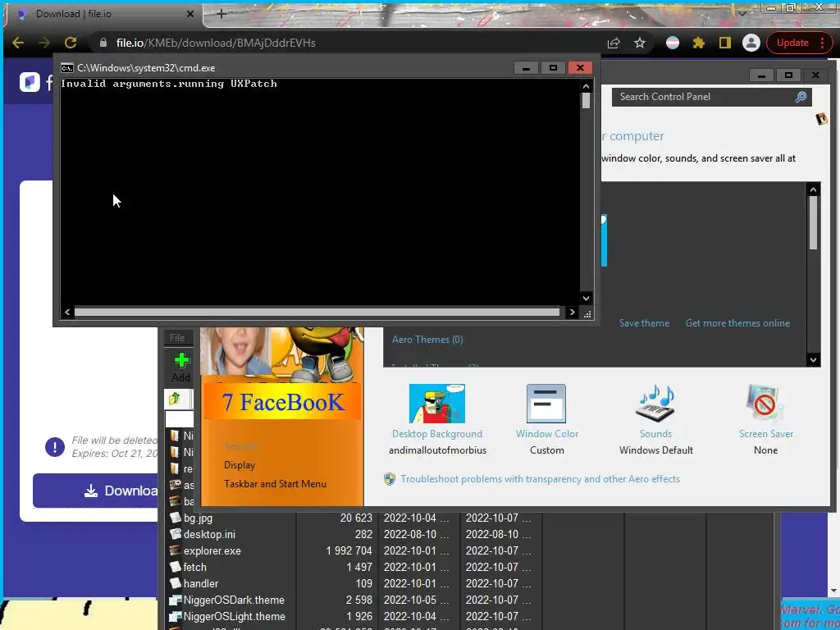Select desktop.ini in the 7-Zip list
Viewport: 840px width, 630px height.
tap(209, 534)
